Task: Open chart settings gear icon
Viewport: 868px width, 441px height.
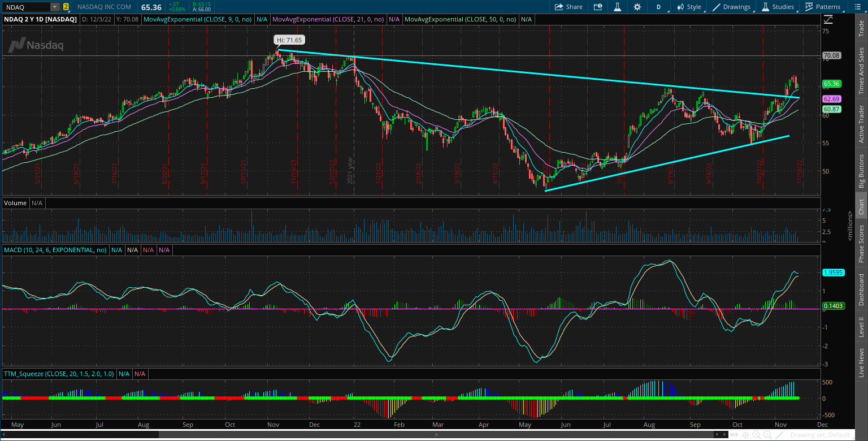Action: (x=637, y=7)
